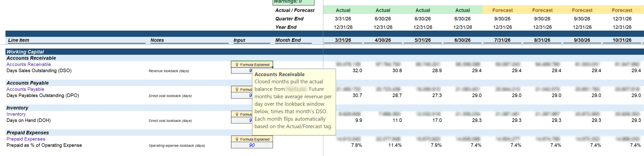Viewport: 644px width, 156px height.
Task: Click the lightbulb Formula button in Accounts Payable row
Action: 242,89
